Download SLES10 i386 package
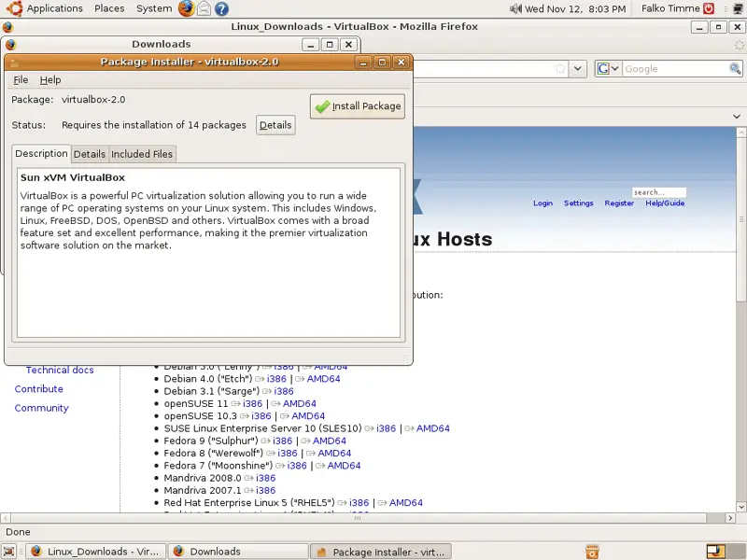This screenshot has height=560, width=747. (x=386, y=428)
